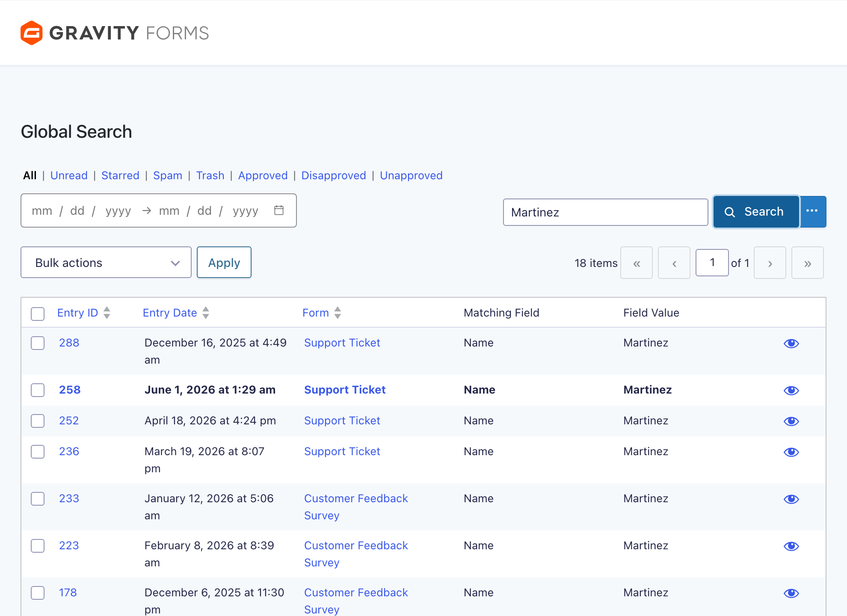Click the Search button
Image resolution: width=847 pixels, height=616 pixels.
coord(756,211)
